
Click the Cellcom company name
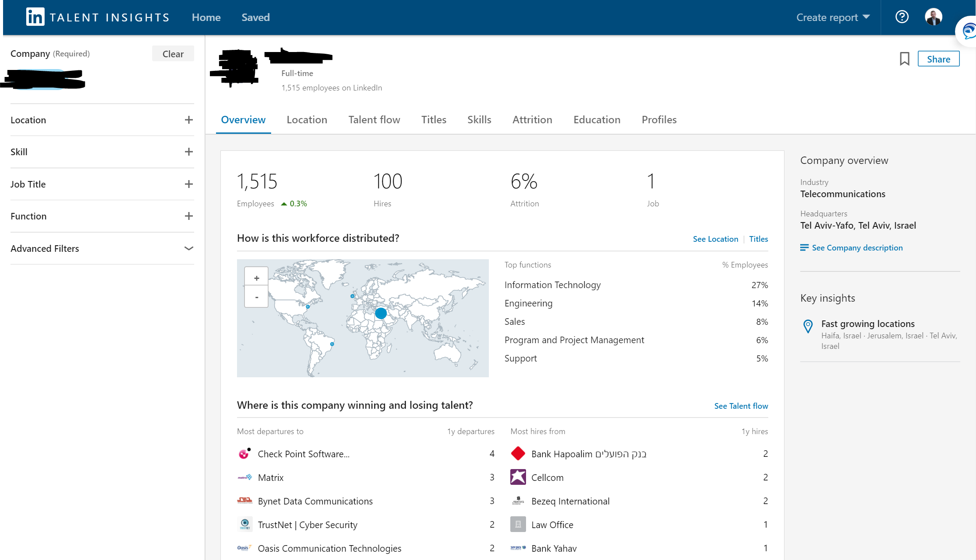tap(547, 477)
